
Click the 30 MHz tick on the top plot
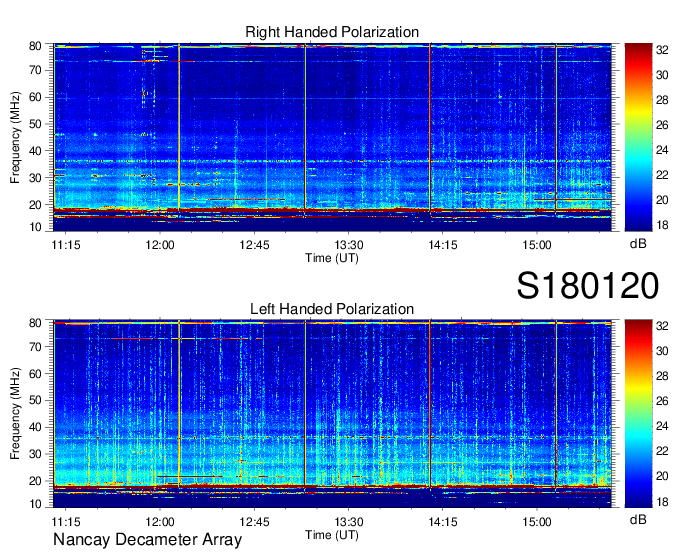point(35,178)
